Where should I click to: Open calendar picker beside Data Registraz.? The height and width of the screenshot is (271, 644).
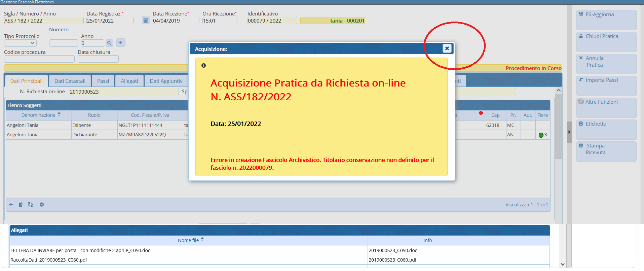pos(146,21)
